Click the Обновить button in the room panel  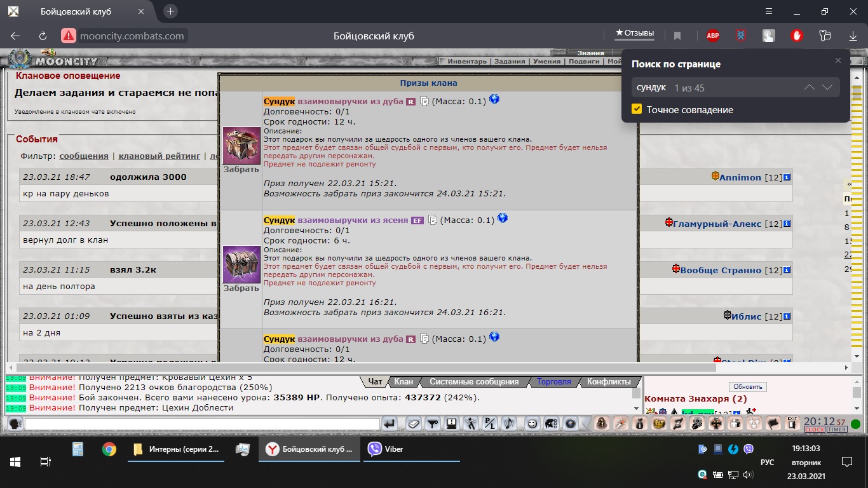[x=747, y=386]
